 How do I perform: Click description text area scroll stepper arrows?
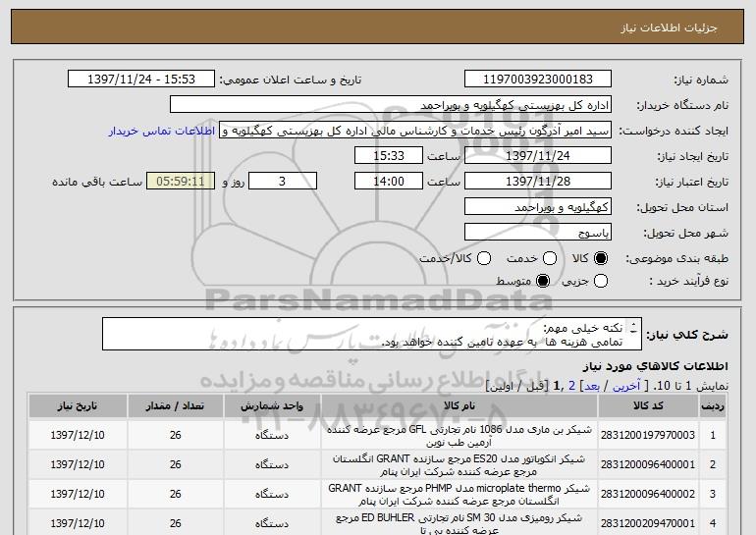click(x=633, y=329)
